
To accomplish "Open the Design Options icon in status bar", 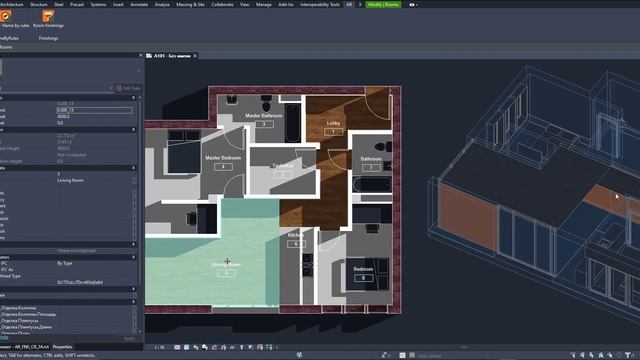I will 402,356.
